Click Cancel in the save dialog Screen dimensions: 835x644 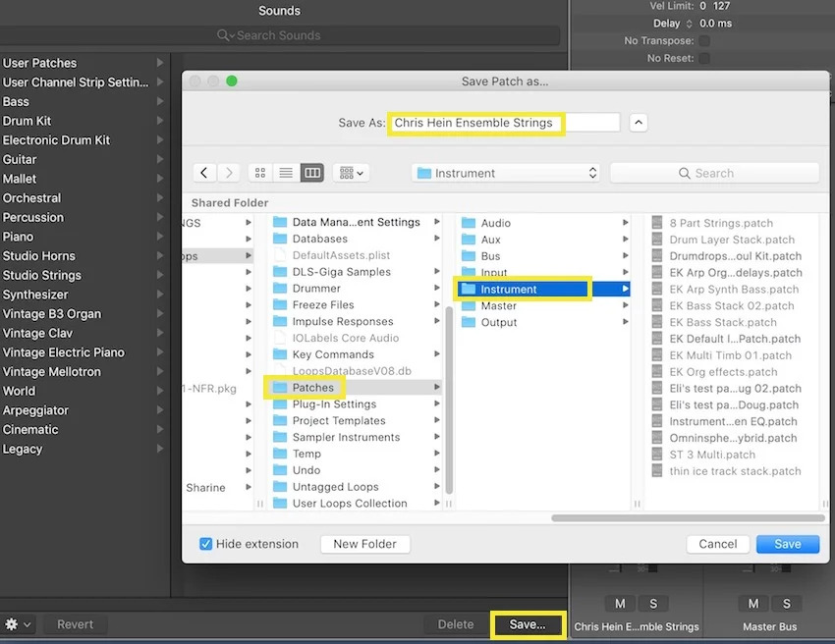[x=718, y=544]
